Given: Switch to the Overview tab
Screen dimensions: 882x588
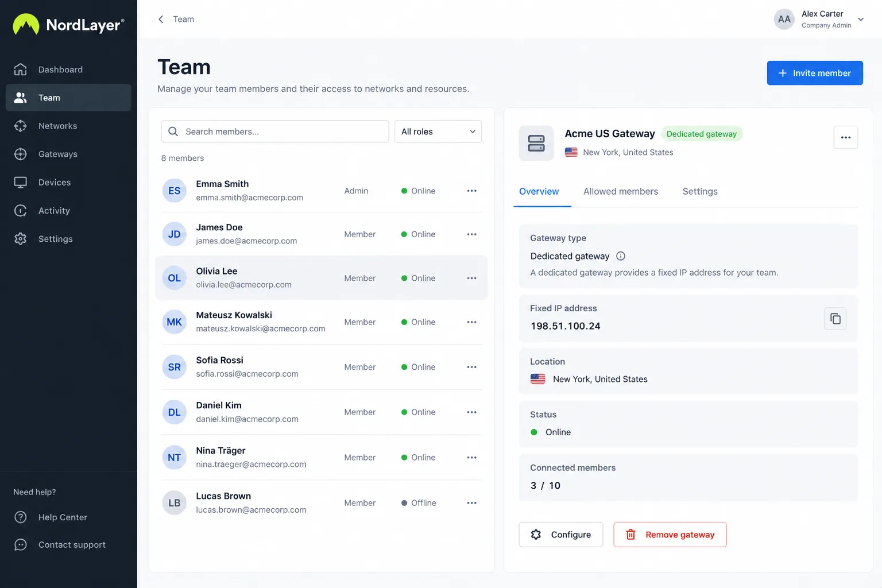Looking at the screenshot, I should 539,191.
